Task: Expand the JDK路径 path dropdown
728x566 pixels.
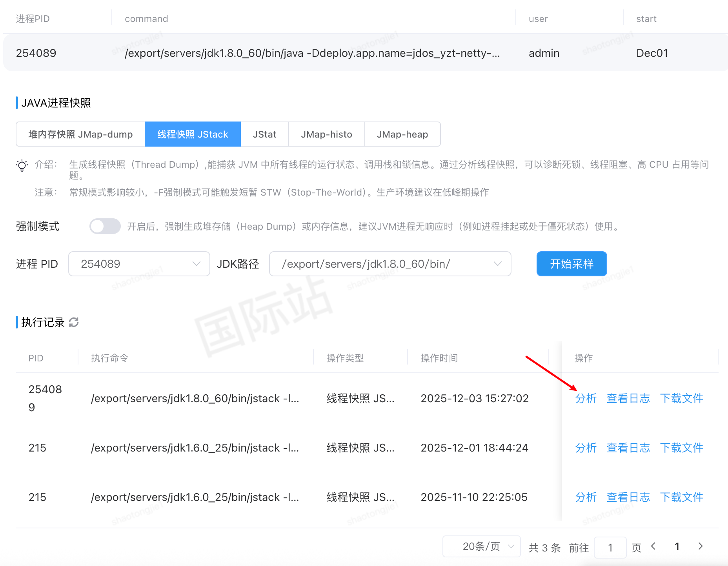Action: tap(390, 264)
